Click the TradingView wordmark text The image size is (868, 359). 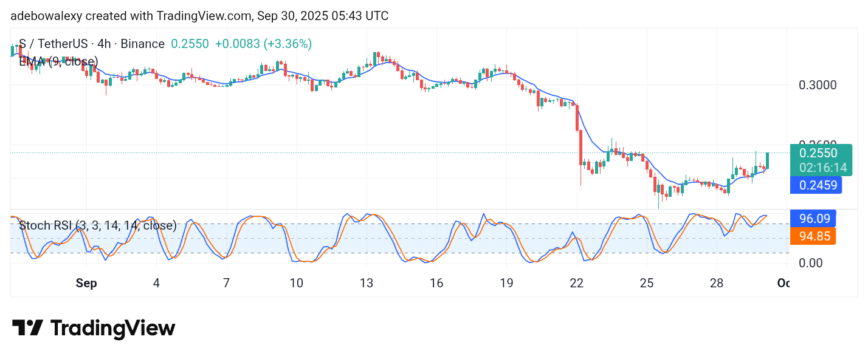pyautogui.click(x=112, y=329)
